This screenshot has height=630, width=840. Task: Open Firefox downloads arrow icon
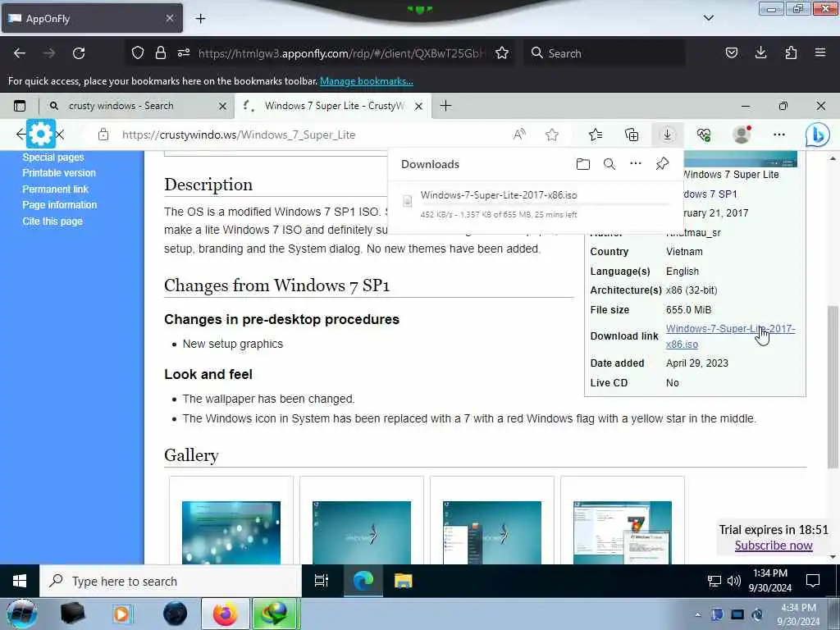pos(760,52)
